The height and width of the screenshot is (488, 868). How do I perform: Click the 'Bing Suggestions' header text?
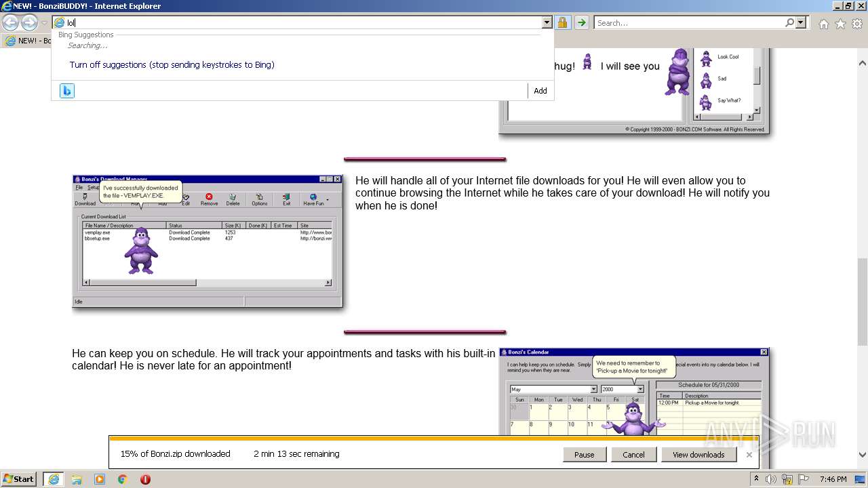(86, 35)
